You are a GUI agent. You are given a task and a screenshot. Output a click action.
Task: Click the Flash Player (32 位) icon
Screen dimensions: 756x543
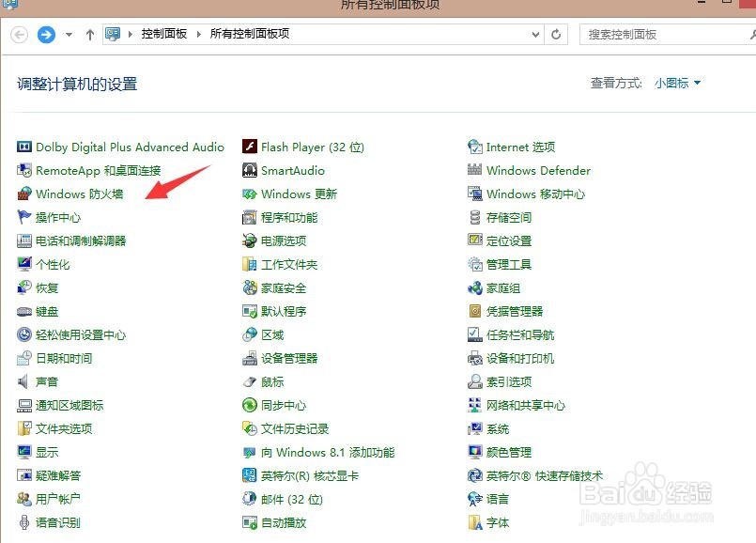pos(249,147)
